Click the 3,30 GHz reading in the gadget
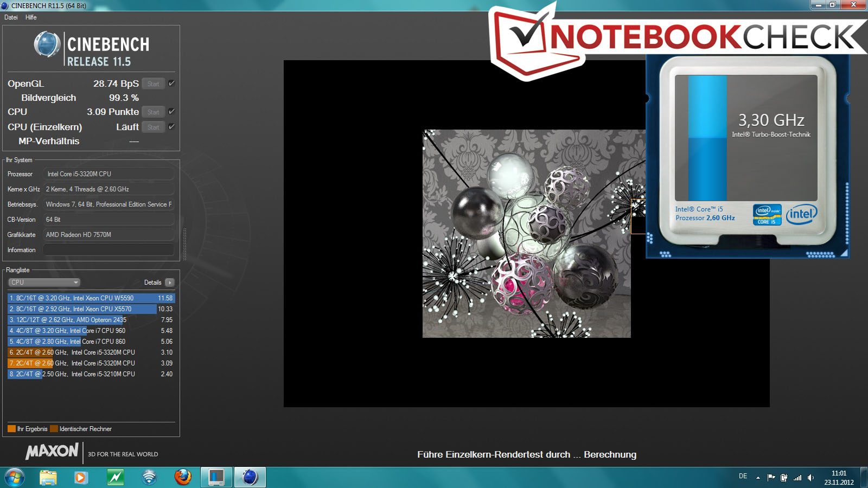Screen dimensions: 868x488 (x=771, y=120)
